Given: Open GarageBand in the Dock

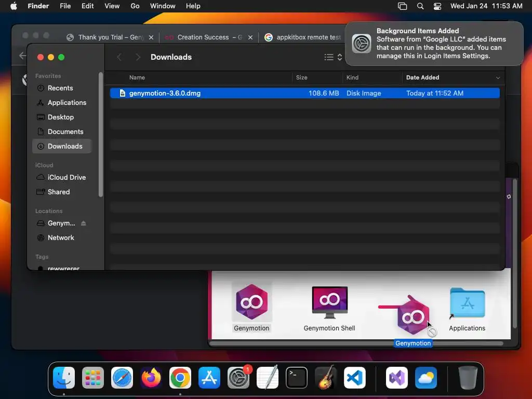Looking at the screenshot, I should point(326,378).
